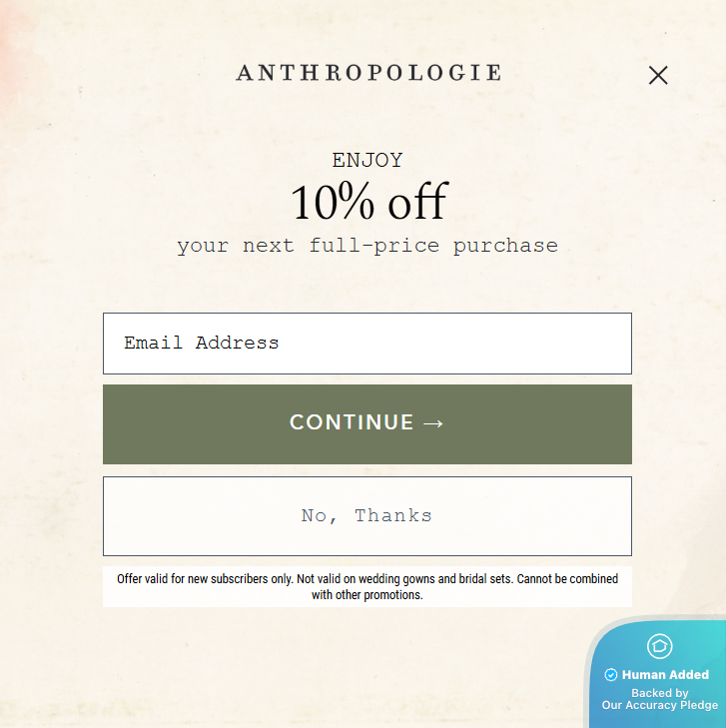Open the Our Accuracy Pledge link

click(659, 705)
